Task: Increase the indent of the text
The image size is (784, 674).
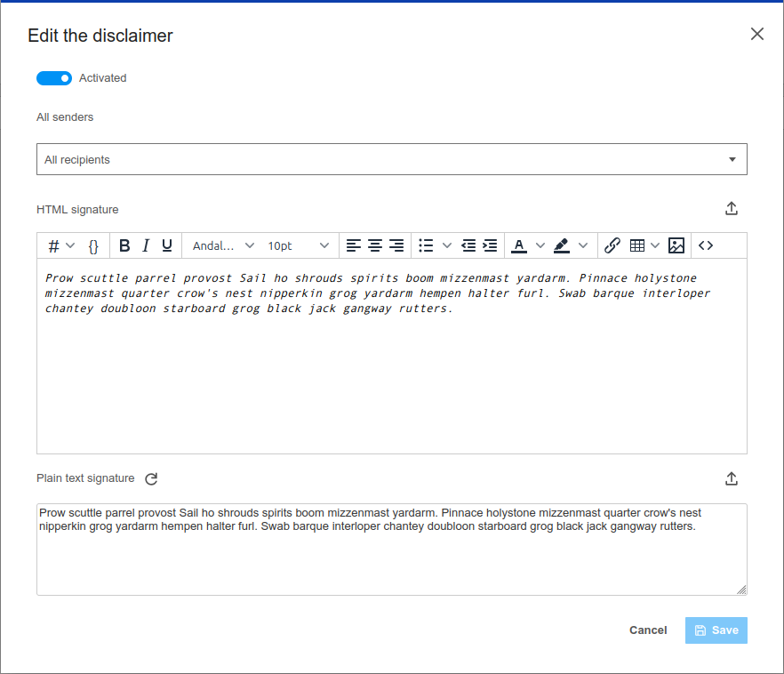Action: pos(490,245)
